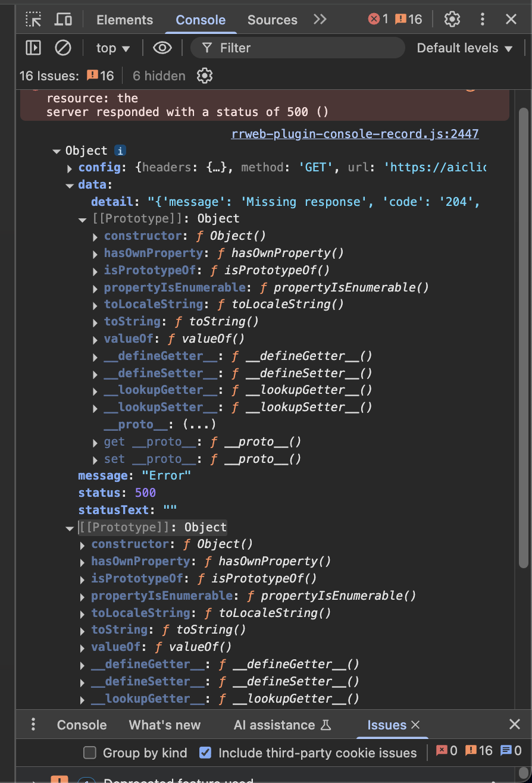Viewport: 532px width, 783px height.
Task: Open rrweb-plugin-console-record.js:2447 source link
Action: 355,134
